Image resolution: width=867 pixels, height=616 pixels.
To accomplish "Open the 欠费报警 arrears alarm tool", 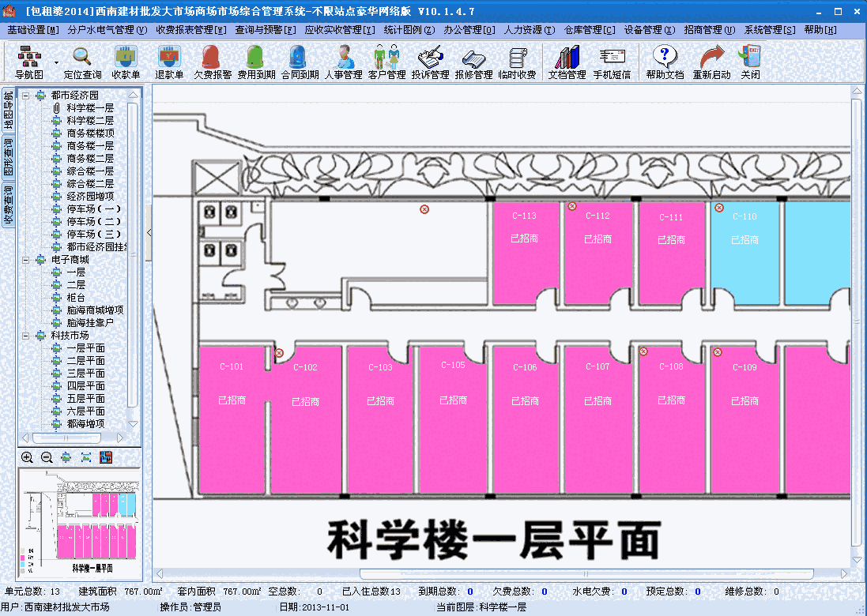I will click(210, 62).
